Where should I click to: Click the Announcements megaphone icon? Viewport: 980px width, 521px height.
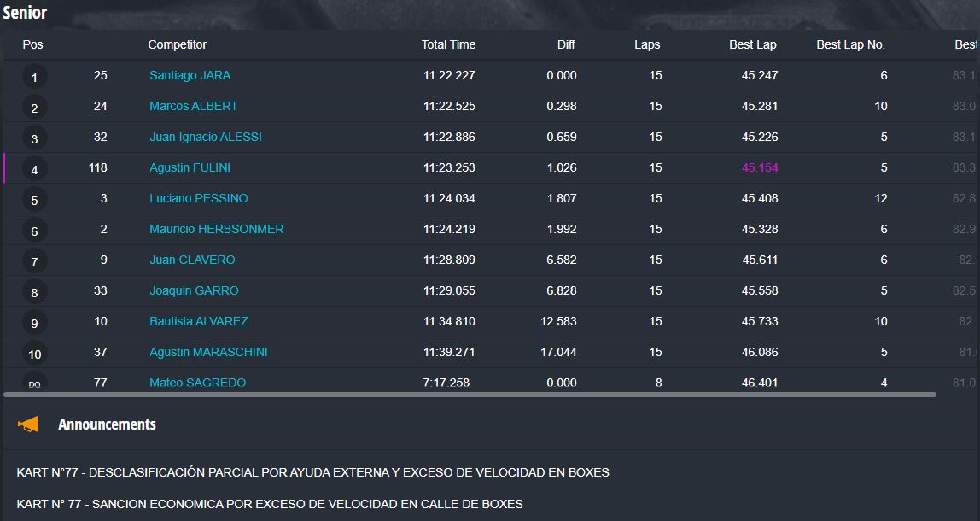click(x=28, y=424)
